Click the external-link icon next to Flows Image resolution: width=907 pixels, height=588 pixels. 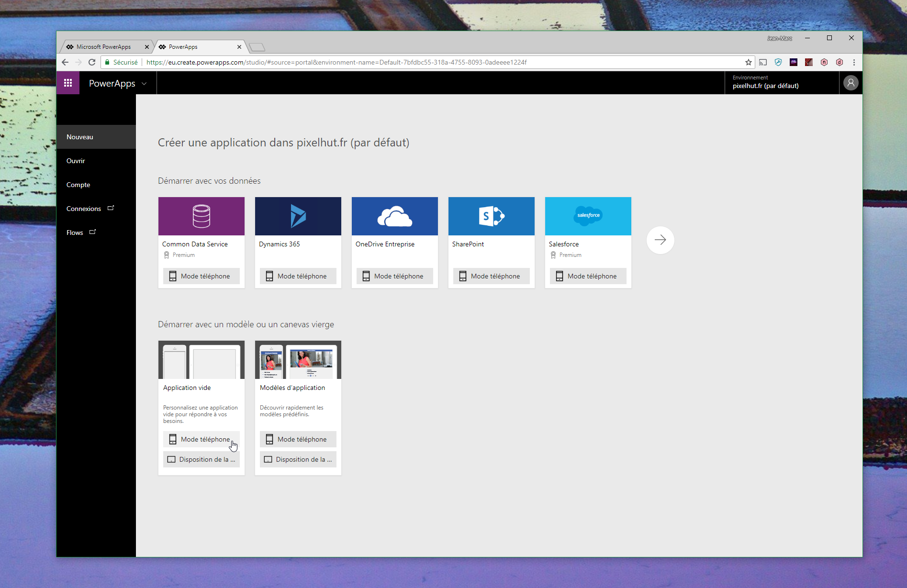(92, 232)
